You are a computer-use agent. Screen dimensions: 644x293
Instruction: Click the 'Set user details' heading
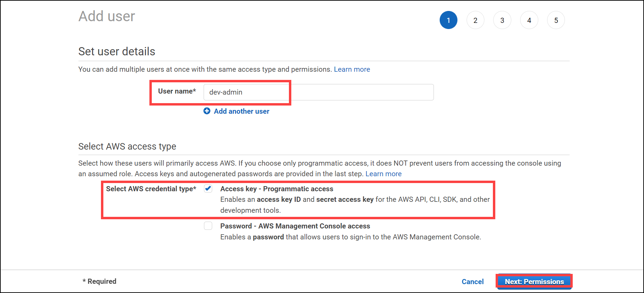click(117, 52)
